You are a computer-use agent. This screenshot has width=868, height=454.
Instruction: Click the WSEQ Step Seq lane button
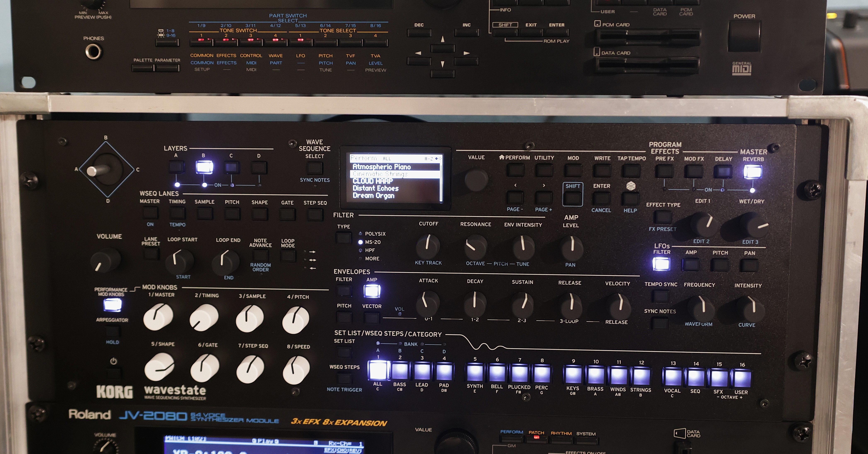315,214
